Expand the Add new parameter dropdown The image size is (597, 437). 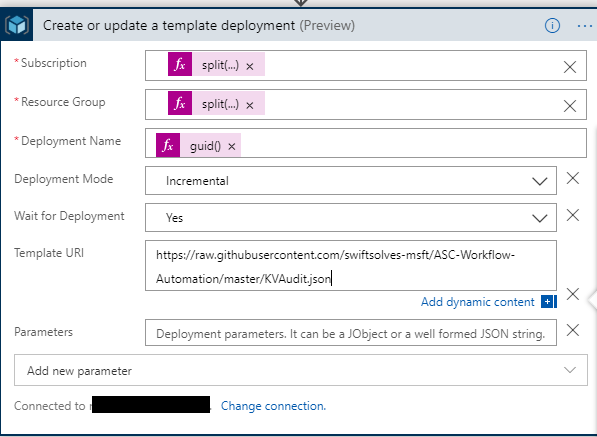(x=301, y=370)
